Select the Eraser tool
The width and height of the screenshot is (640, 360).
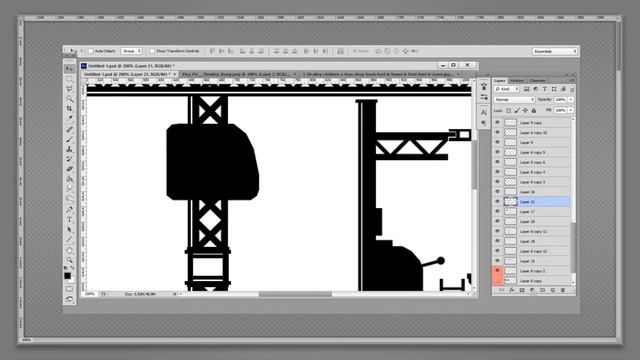click(x=69, y=169)
